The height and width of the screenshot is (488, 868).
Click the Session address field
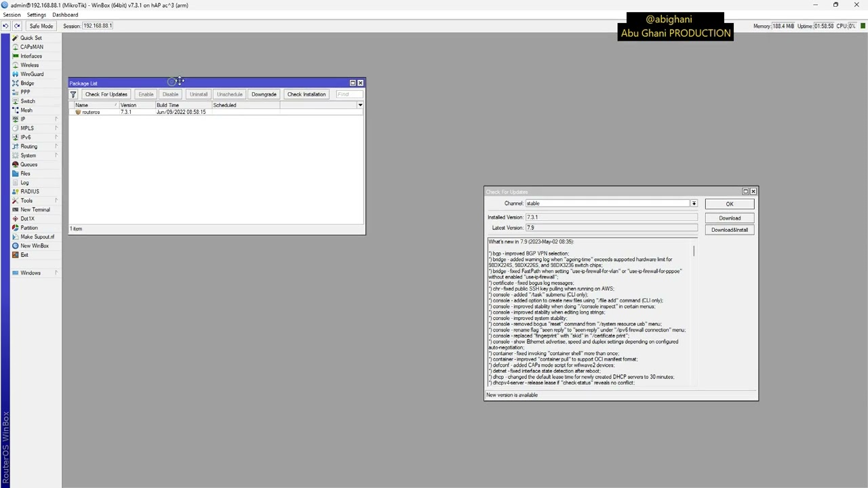click(98, 26)
